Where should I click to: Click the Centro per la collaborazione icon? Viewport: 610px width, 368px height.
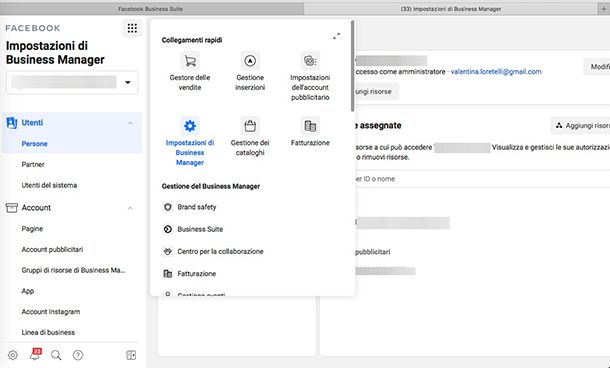[168, 251]
